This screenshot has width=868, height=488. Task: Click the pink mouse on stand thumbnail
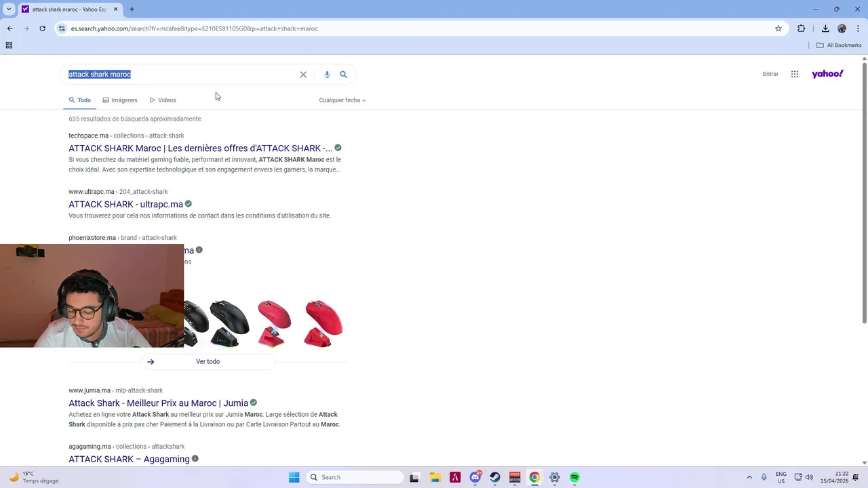coord(274,323)
